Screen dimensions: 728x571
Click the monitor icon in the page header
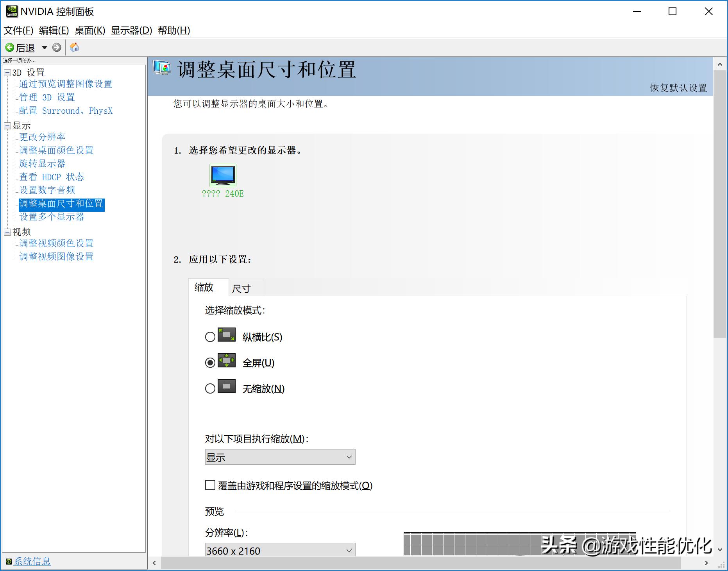tap(161, 67)
